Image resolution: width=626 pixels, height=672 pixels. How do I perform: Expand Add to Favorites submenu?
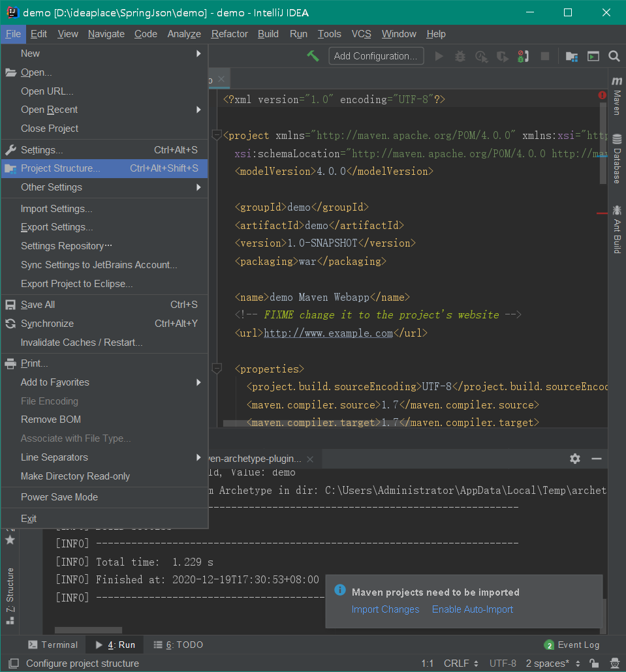click(x=104, y=382)
